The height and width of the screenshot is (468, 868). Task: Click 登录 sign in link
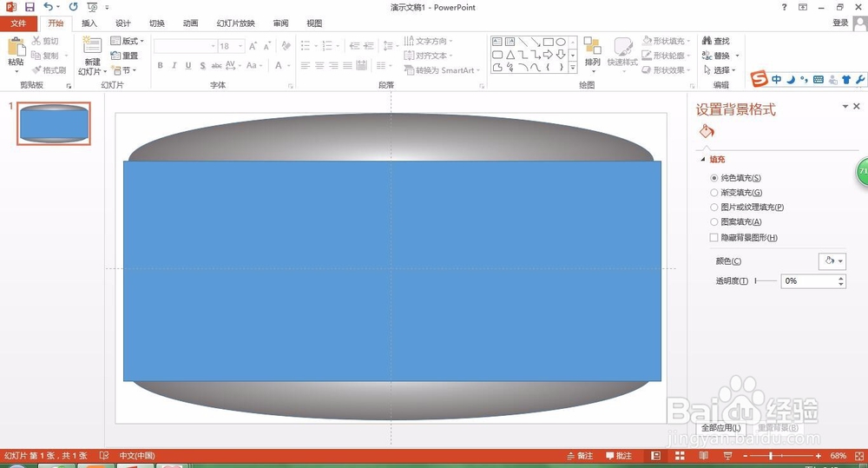[x=840, y=23]
